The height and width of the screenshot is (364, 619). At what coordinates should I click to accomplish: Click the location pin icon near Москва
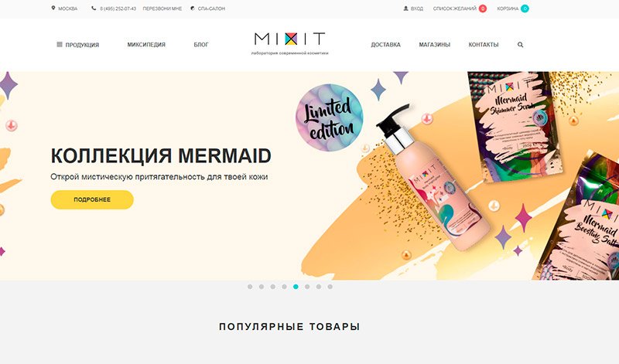pos(53,8)
